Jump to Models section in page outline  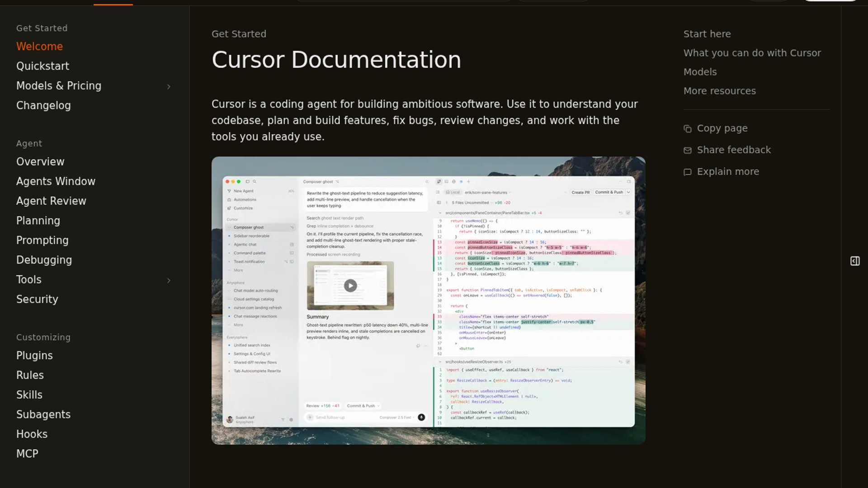(x=700, y=72)
